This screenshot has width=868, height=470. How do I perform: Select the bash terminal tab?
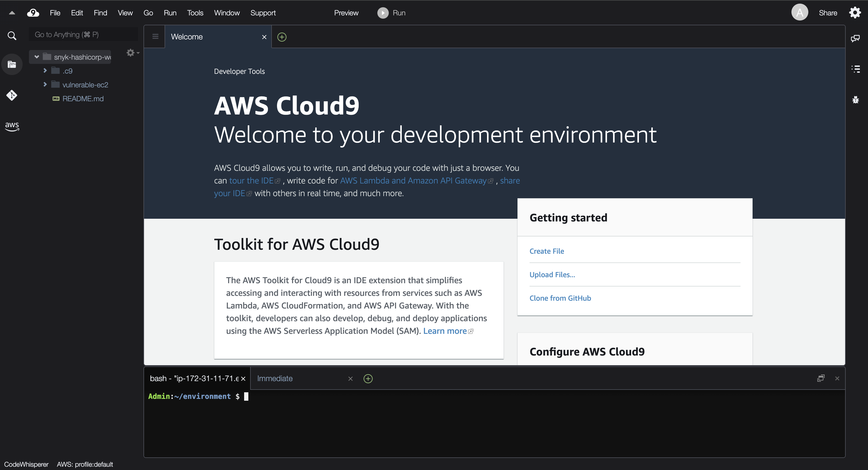coord(197,379)
